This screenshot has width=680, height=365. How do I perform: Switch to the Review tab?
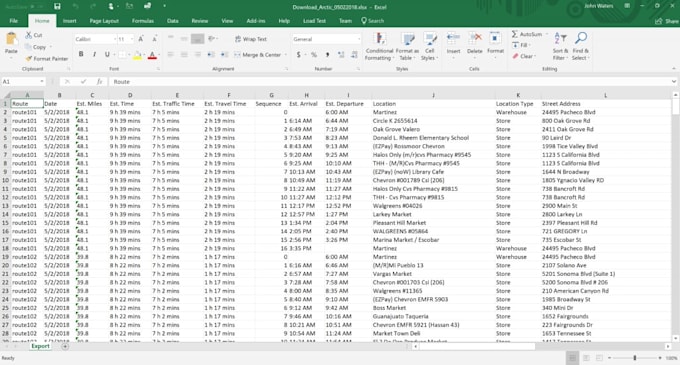coord(199,21)
